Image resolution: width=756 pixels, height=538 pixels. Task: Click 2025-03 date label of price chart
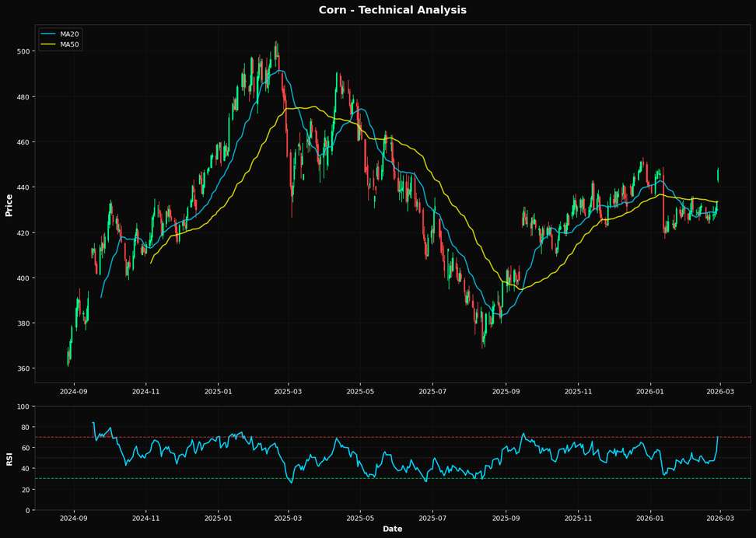(288, 391)
